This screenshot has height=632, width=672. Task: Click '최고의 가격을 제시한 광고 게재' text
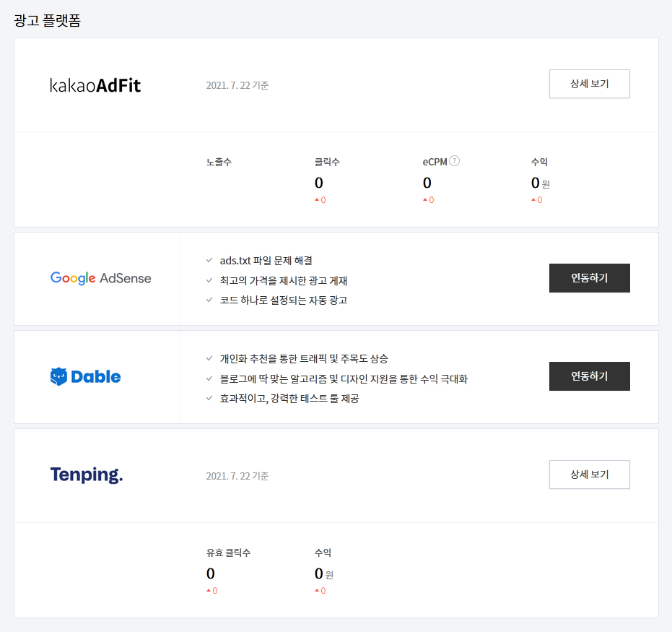tap(284, 280)
